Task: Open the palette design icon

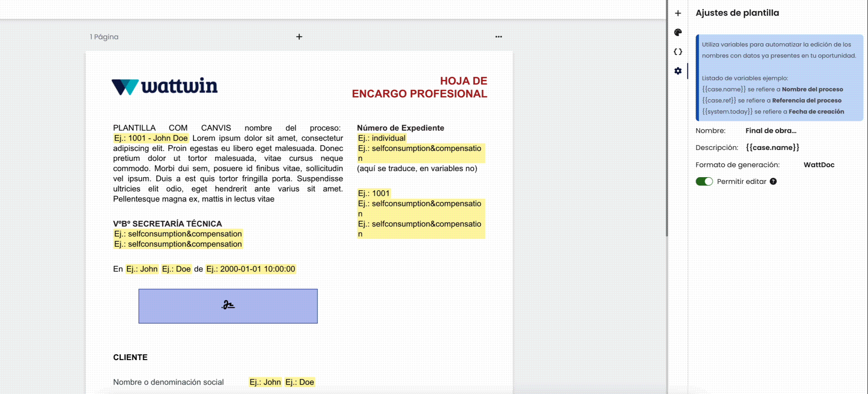Action: [x=678, y=32]
